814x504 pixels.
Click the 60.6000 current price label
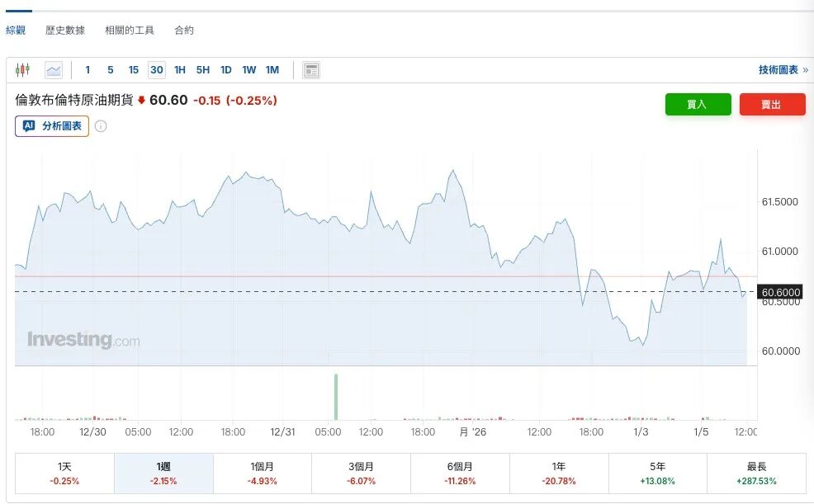(780, 292)
